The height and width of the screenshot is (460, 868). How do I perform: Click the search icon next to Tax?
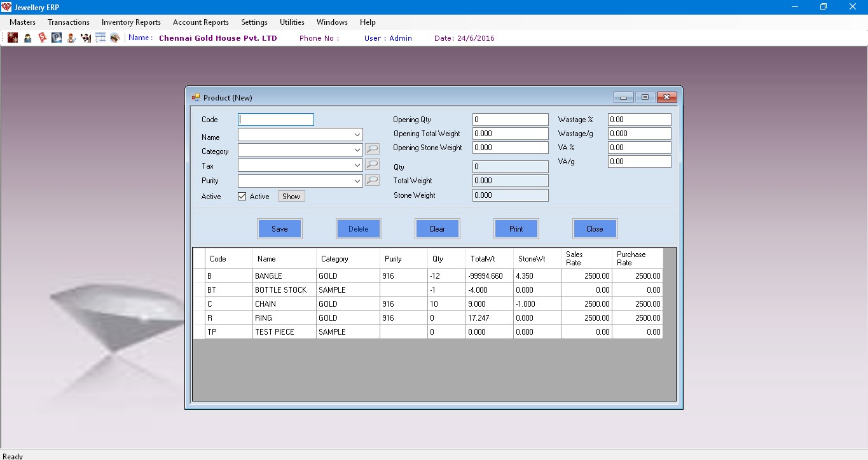[x=373, y=165]
